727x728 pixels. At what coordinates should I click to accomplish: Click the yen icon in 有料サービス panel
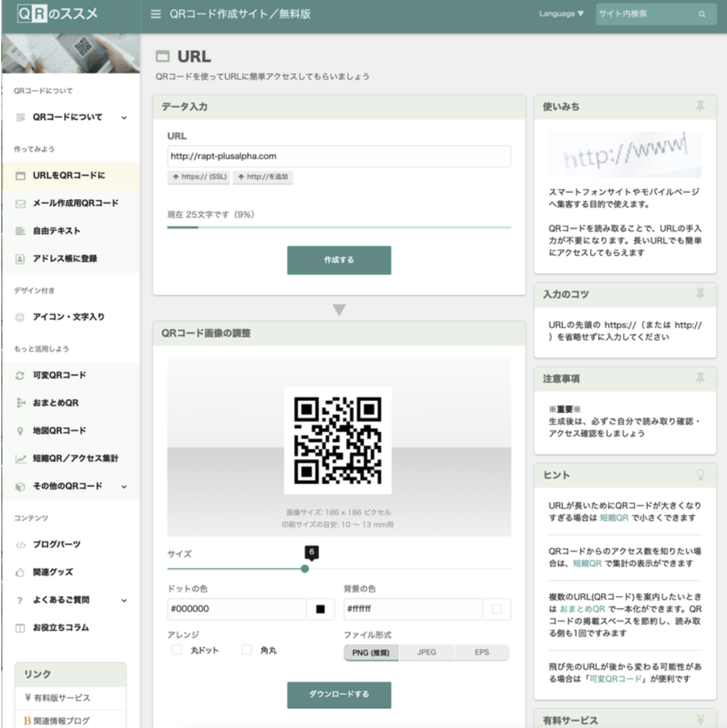[x=700, y=720]
